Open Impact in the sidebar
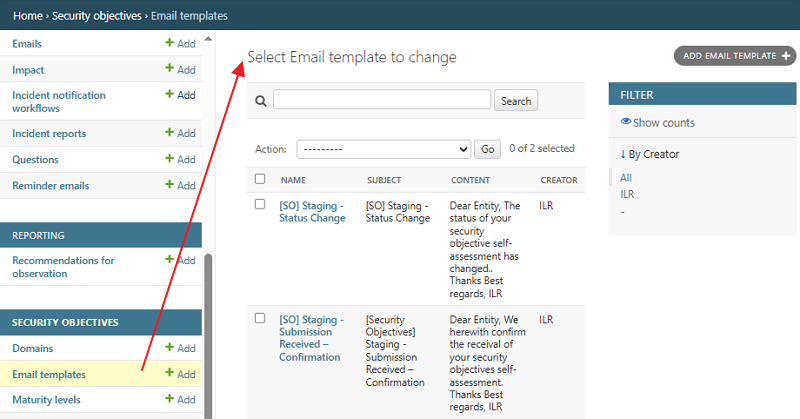 pyautogui.click(x=28, y=70)
